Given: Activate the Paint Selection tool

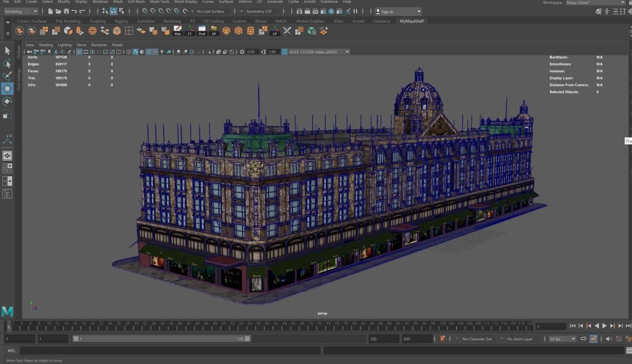Looking at the screenshot, I should pos(7,76).
